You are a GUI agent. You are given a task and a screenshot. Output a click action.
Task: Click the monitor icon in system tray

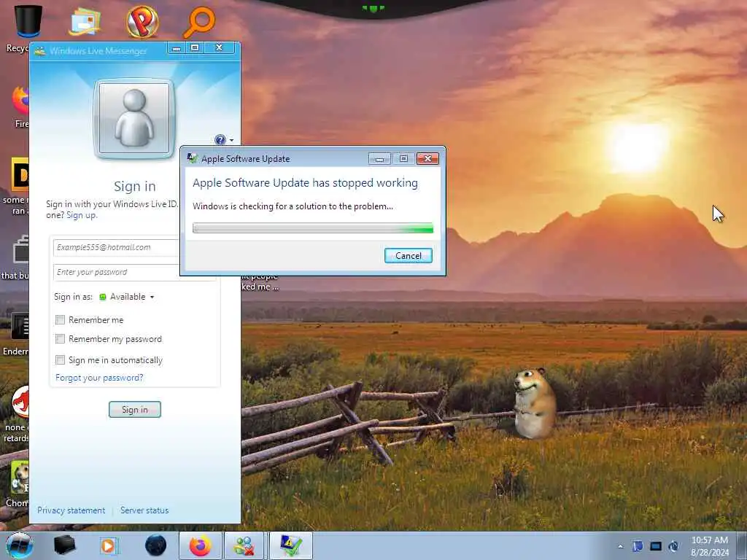click(x=656, y=546)
